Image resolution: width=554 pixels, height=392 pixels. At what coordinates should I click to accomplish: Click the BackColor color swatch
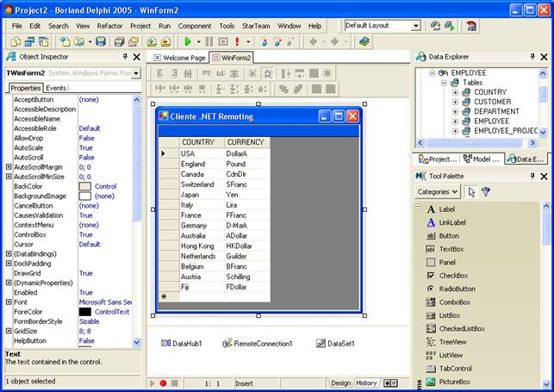pyautogui.click(x=85, y=186)
